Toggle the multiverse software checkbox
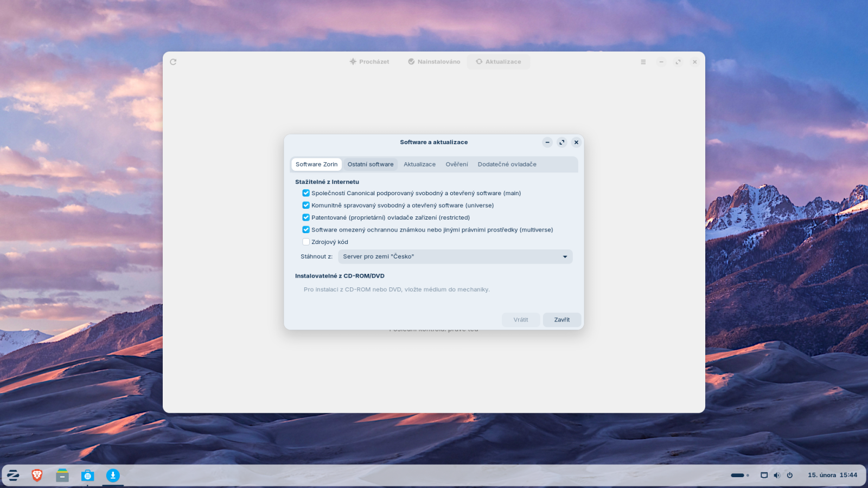 pos(306,230)
